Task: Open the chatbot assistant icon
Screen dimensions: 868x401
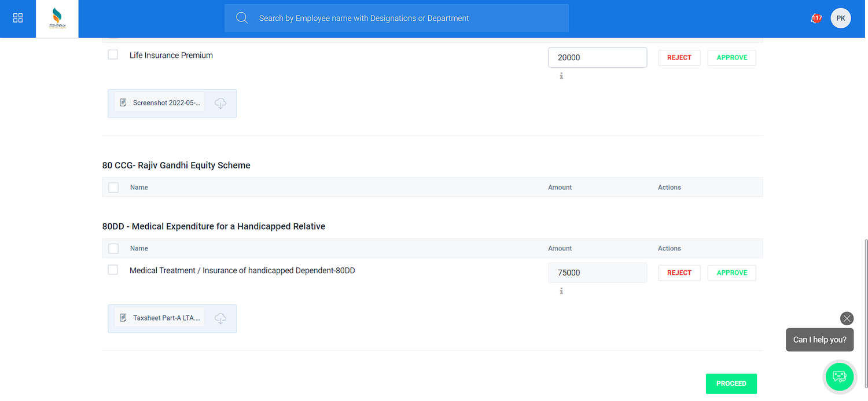Action: click(840, 377)
